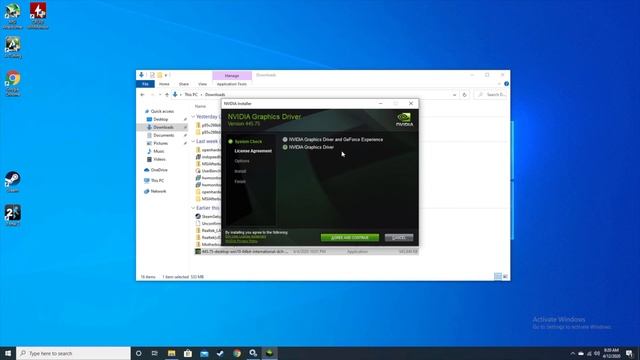Open Google Chrome desktop shortcut
The image size is (640, 360).
click(13, 83)
